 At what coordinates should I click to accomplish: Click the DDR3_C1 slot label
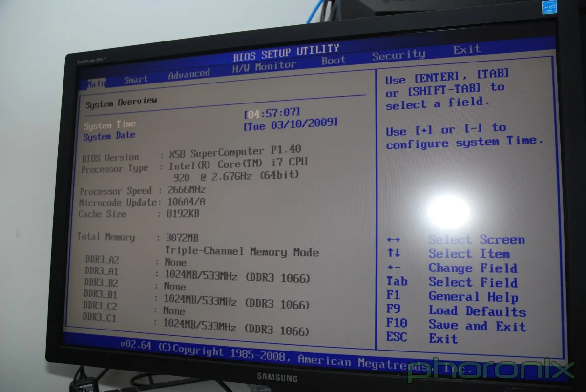99,318
